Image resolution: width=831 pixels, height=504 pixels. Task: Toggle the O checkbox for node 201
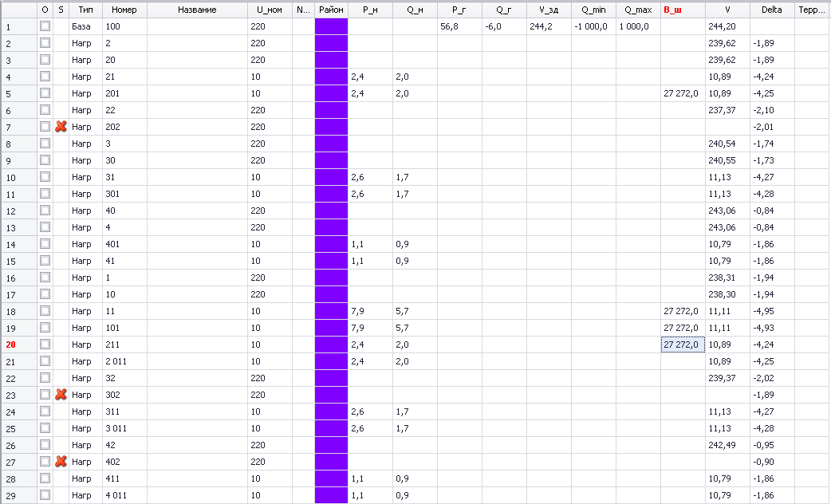point(45,93)
